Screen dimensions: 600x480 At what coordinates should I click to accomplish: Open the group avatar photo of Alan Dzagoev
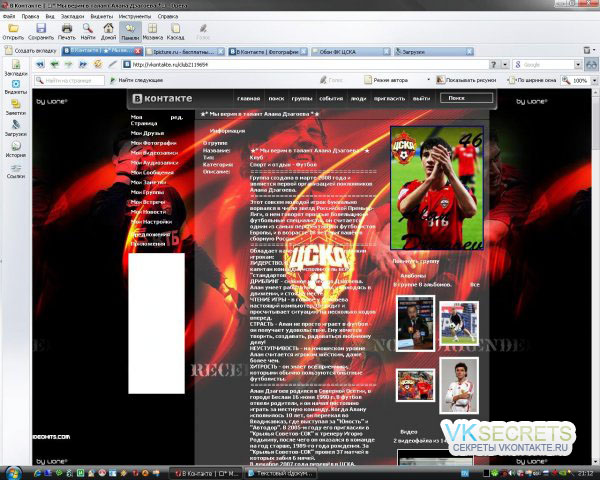click(x=437, y=188)
